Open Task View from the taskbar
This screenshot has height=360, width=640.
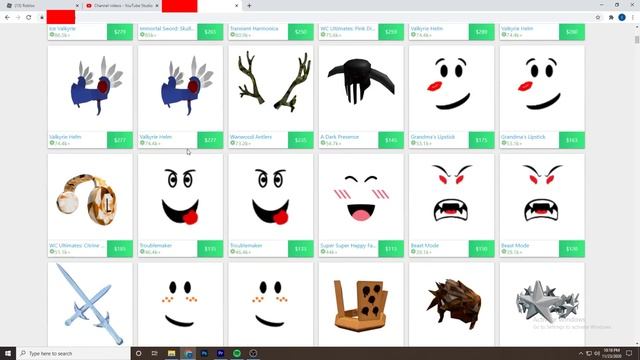coord(155,353)
